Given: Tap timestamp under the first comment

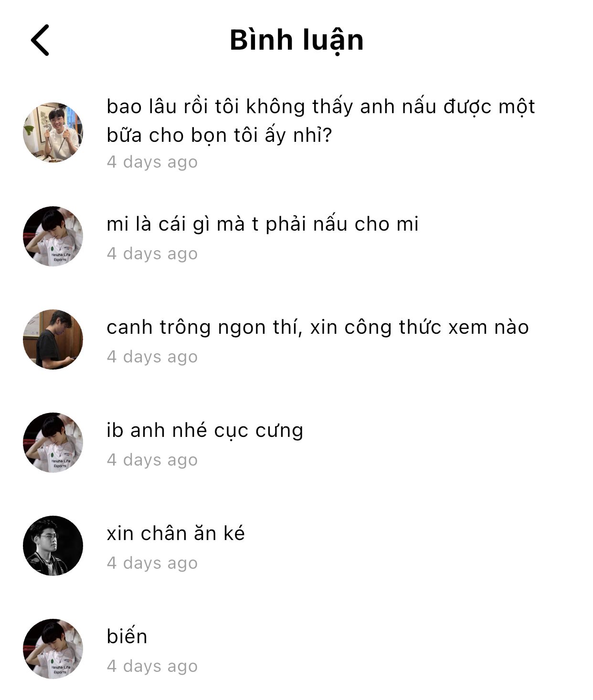Looking at the screenshot, I should (152, 162).
